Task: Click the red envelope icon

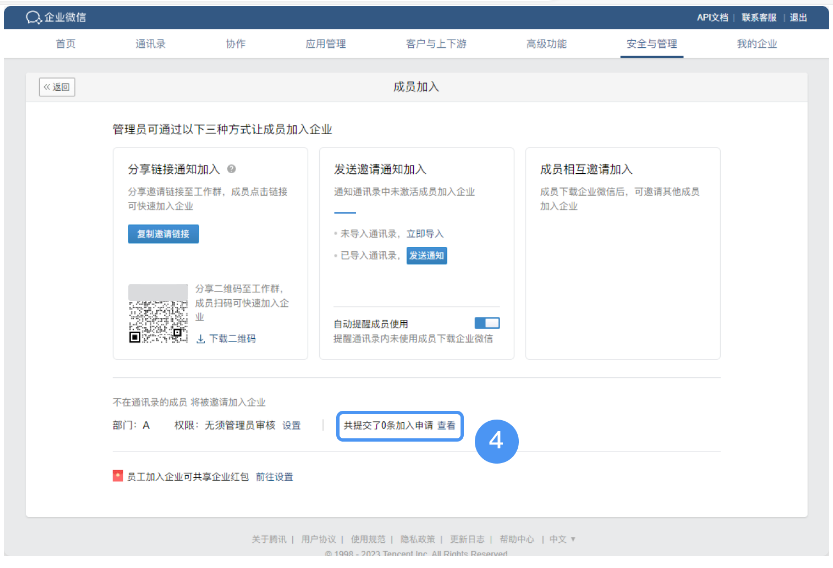Action: pos(117,477)
